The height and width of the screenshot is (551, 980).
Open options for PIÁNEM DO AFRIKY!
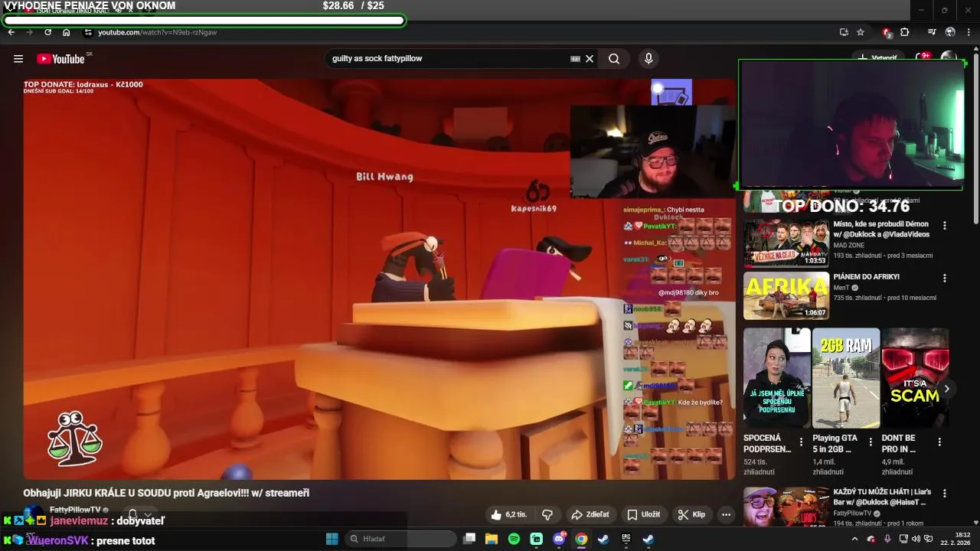point(945,279)
